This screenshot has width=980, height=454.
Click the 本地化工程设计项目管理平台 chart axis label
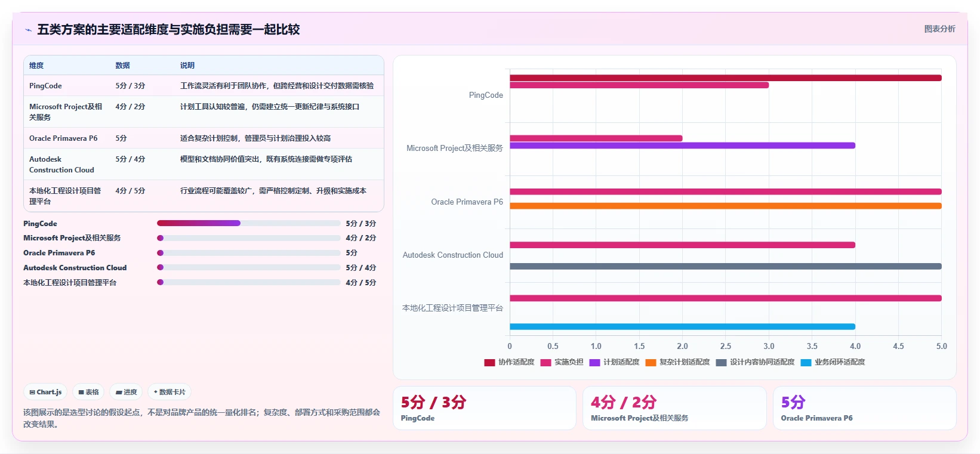pos(452,308)
